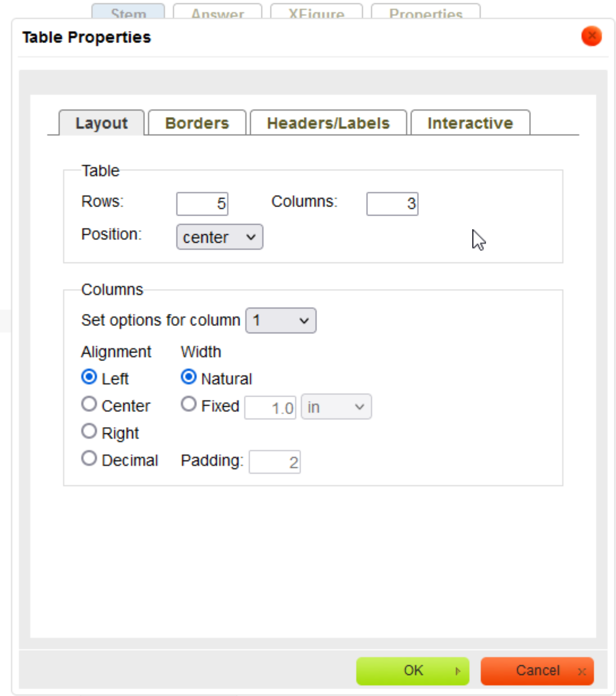Open the width unit dropdown
This screenshot has height=696, width=616.
[x=336, y=407]
